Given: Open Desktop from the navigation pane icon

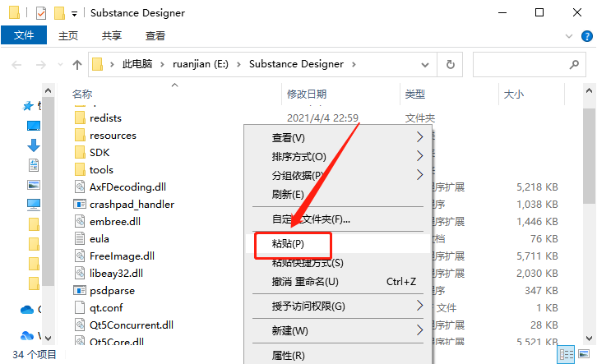Looking at the screenshot, I should point(34,126).
